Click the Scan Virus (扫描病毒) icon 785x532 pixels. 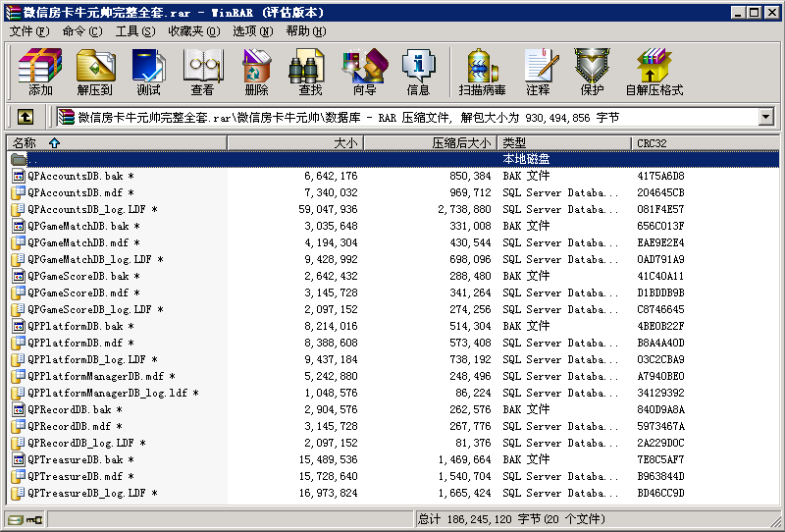[x=482, y=72]
